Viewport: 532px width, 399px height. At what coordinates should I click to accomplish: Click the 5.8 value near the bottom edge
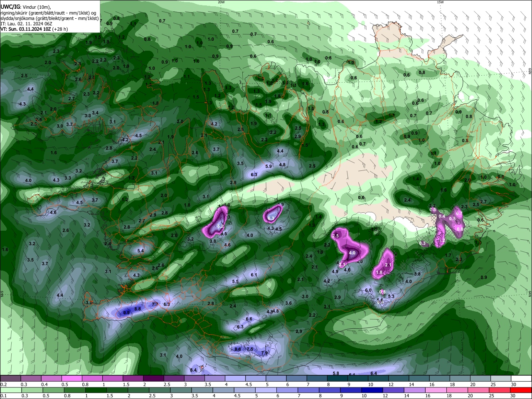point(336,374)
